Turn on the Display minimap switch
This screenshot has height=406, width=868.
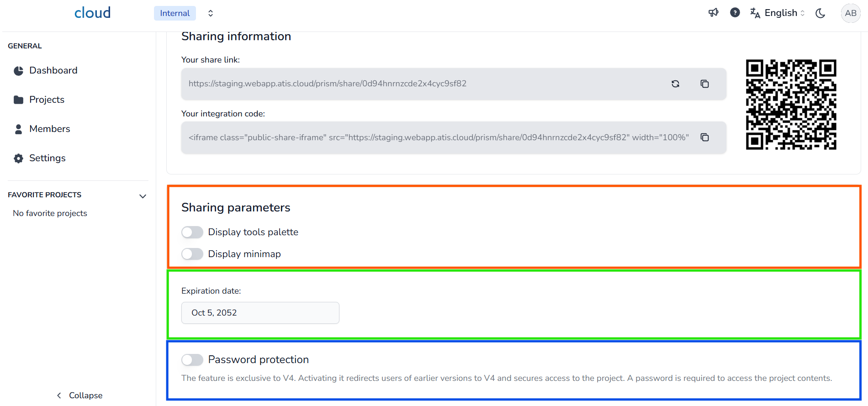192,254
